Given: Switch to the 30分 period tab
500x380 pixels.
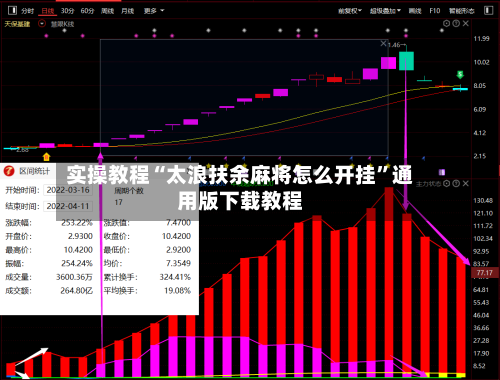Looking at the screenshot, I should pos(67,11).
